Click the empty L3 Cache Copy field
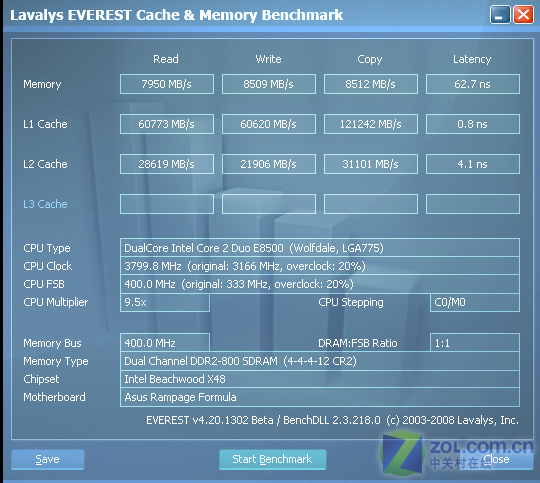540x483 pixels. [x=371, y=204]
